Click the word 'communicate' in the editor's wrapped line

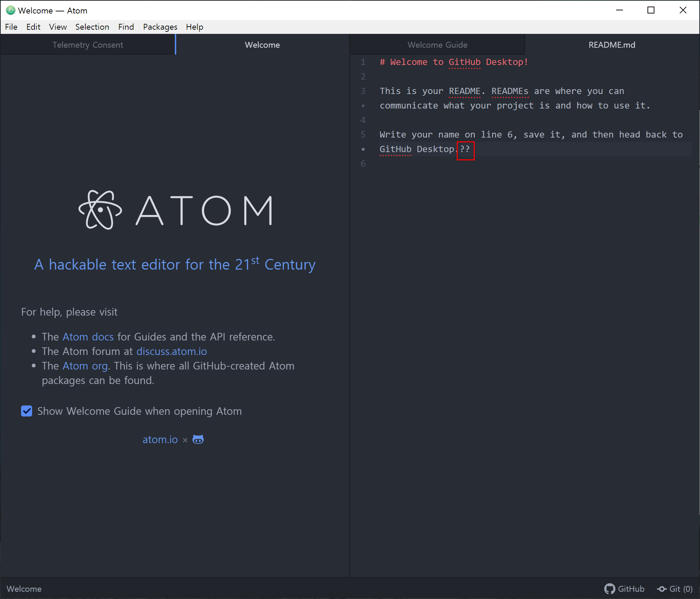click(409, 105)
